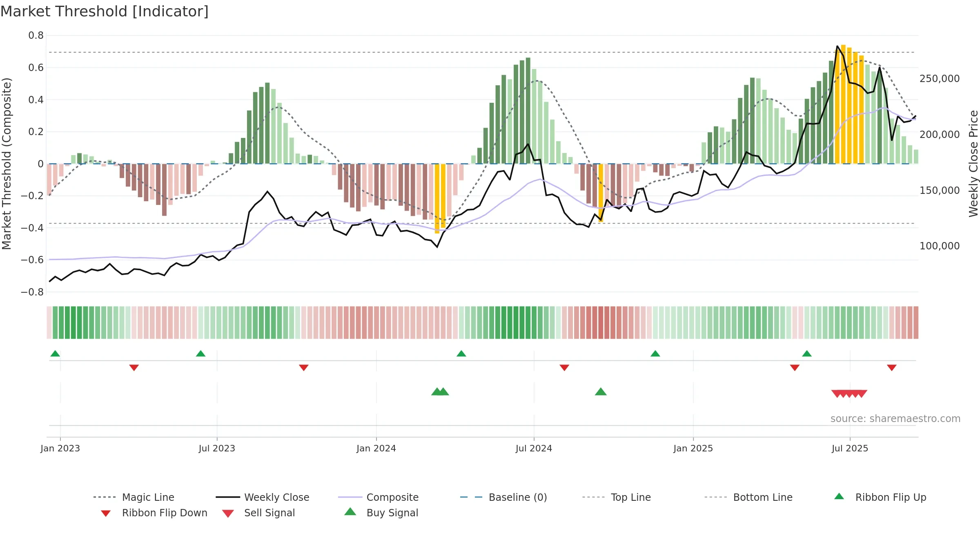Click the Top Line legend dashed grey swatch
This screenshot has width=980, height=551.
(x=594, y=497)
